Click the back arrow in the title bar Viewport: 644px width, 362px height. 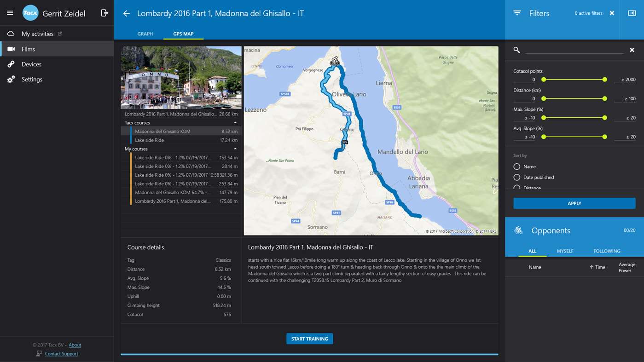[x=126, y=13]
